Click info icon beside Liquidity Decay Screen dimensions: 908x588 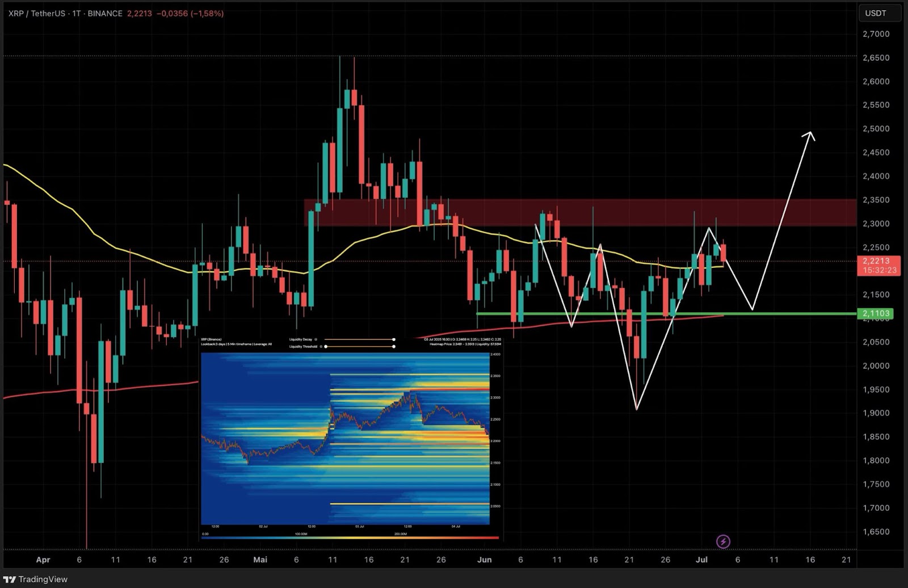click(316, 339)
